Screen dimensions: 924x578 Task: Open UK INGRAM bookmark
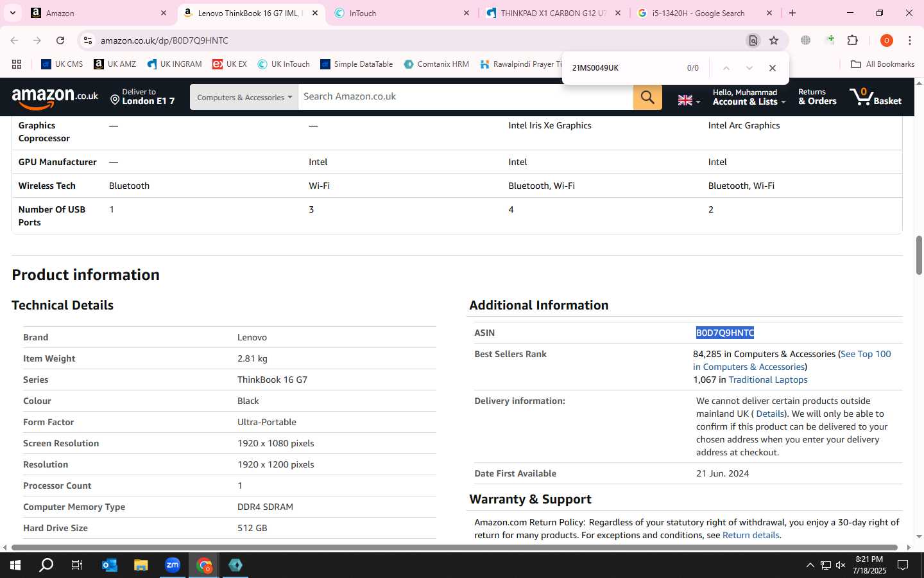coord(175,64)
